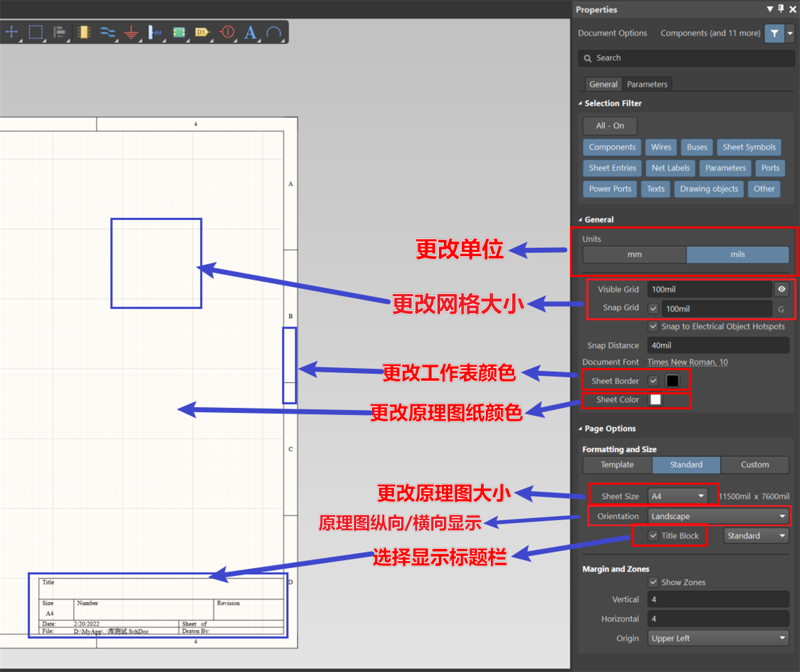This screenshot has height=672, width=800.
Task: Open the rectangular selection tool
Action: pos(36,32)
